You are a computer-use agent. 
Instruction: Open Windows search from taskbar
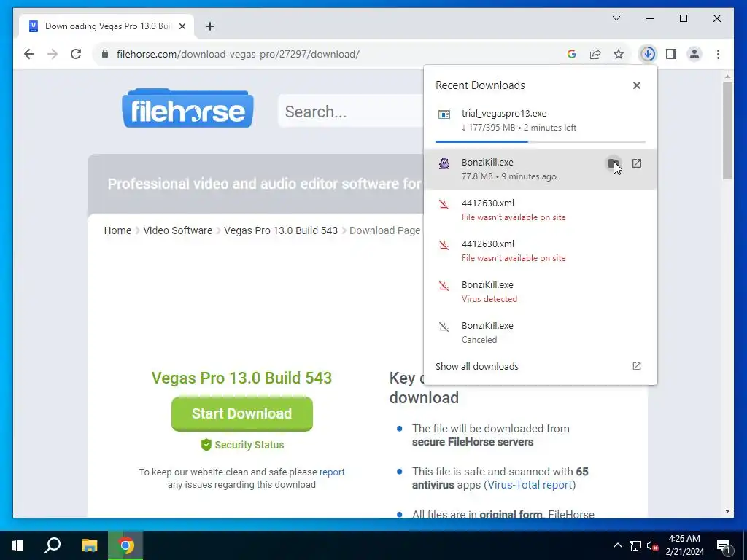(x=53, y=545)
